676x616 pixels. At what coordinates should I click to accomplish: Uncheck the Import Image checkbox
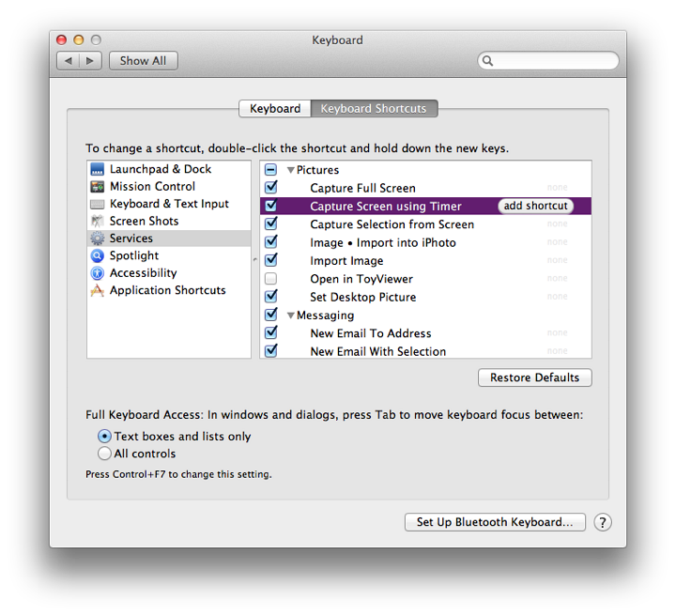tap(270, 260)
